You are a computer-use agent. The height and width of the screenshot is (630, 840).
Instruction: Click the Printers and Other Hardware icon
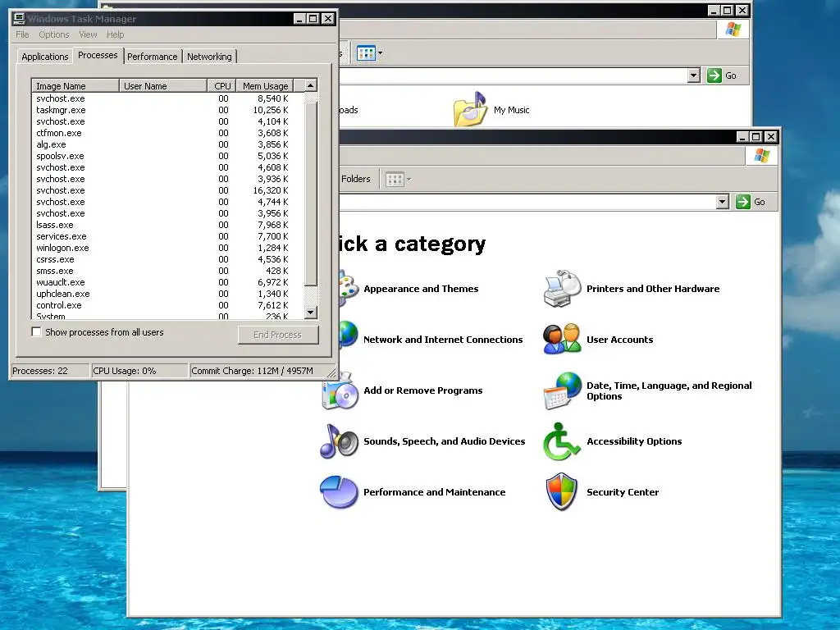[561, 289]
